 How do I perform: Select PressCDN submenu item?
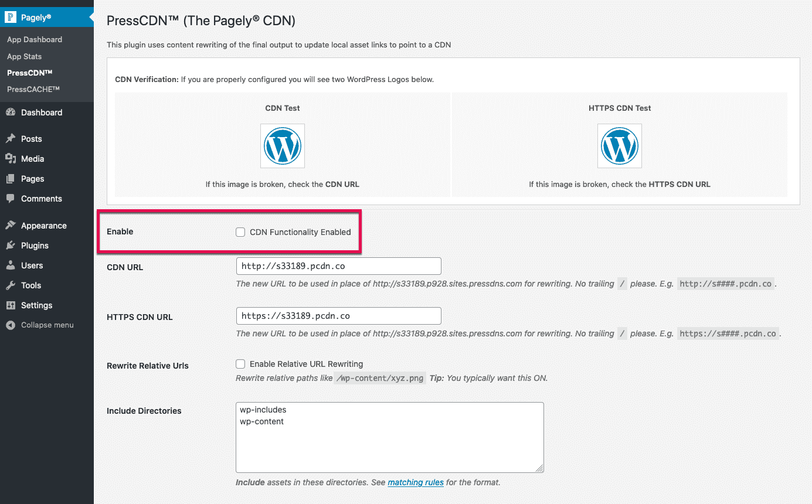click(x=30, y=73)
